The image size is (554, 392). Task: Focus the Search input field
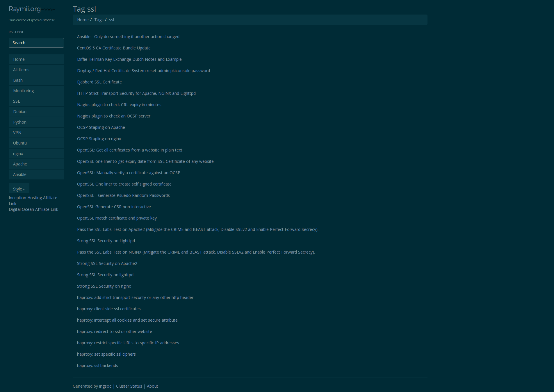pyautogui.click(x=36, y=43)
